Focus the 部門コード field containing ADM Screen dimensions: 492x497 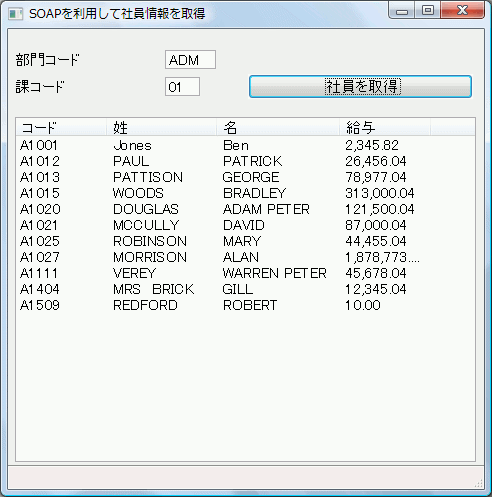tap(190, 60)
